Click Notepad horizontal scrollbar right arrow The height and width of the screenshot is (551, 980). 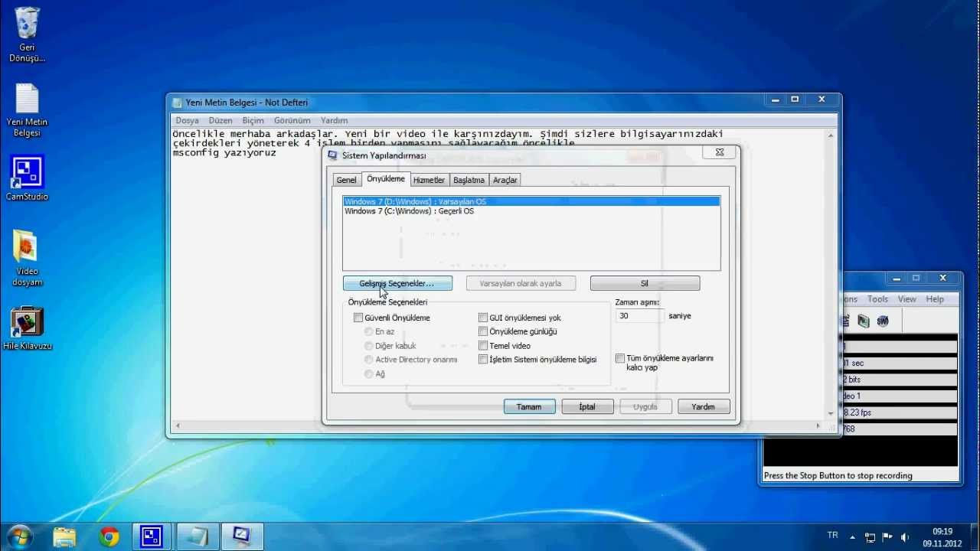click(819, 425)
